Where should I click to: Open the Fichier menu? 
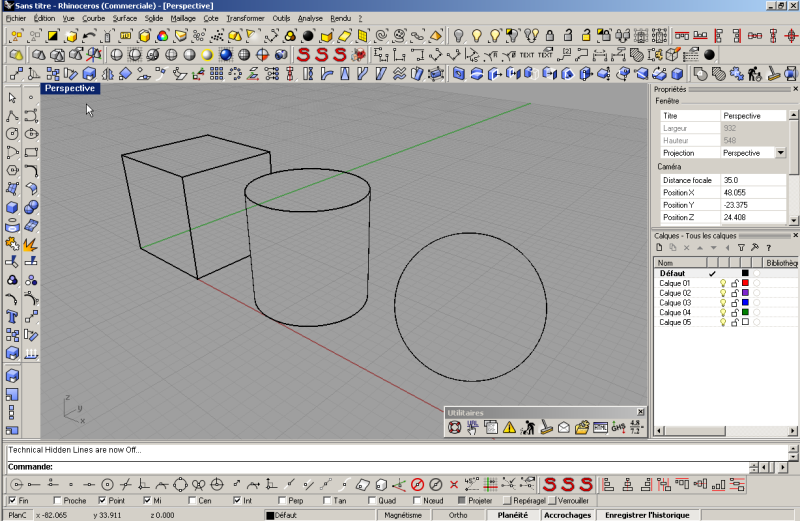[x=15, y=18]
